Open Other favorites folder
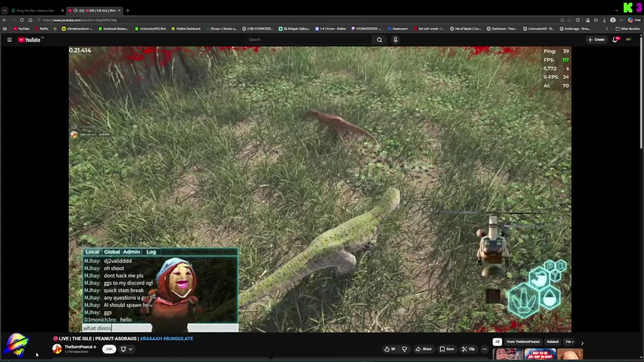 [x=628, y=29]
